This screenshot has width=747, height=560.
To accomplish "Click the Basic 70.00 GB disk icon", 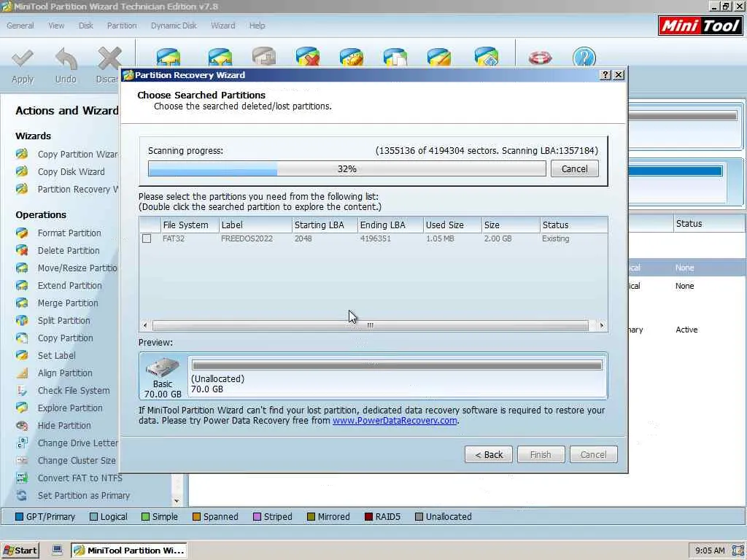I will pyautogui.click(x=163, y=367).
